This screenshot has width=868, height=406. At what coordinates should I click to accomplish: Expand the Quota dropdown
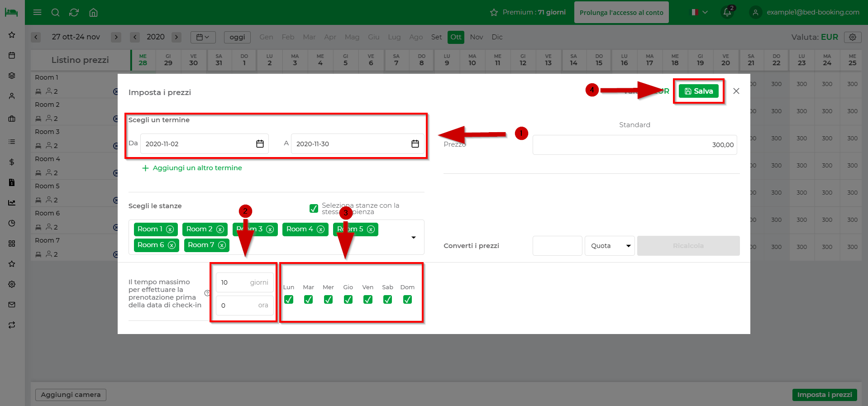[x=610, y=246]
